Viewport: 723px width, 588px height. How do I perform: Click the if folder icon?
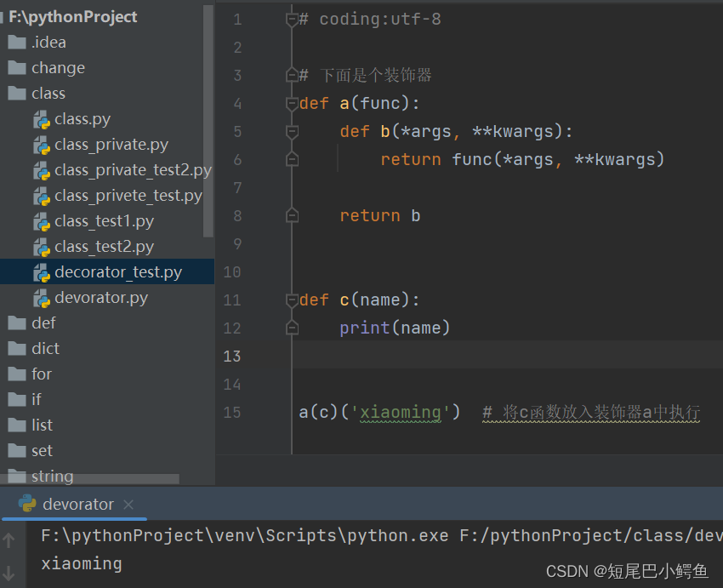[x=17, y=399]
